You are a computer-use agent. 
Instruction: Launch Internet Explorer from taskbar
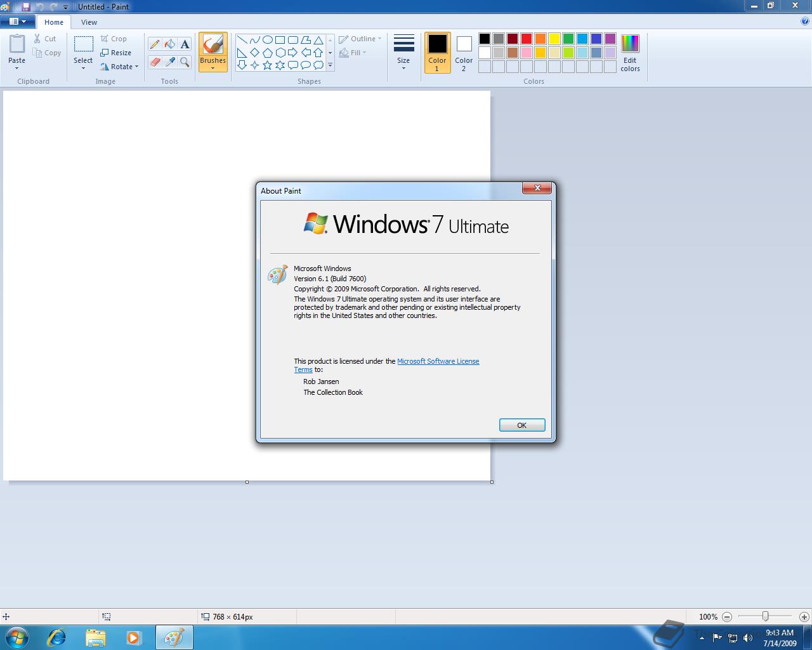(x=57, y=637)
